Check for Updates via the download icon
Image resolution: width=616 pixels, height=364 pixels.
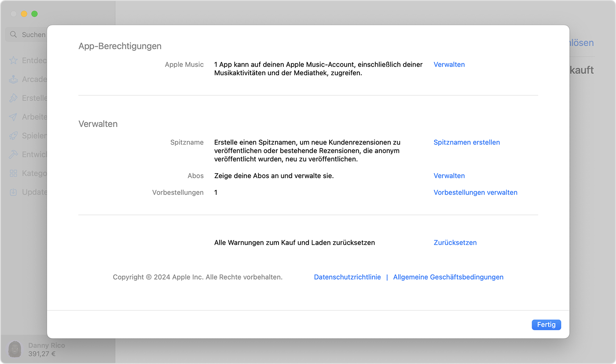[14, 192]
